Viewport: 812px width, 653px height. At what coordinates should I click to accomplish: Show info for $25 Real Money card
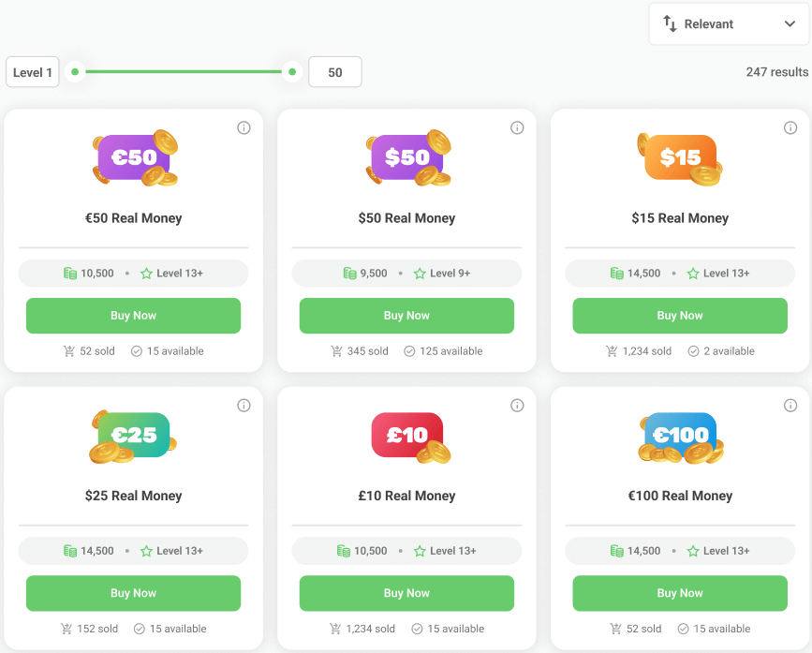click(x=244, y=406)
